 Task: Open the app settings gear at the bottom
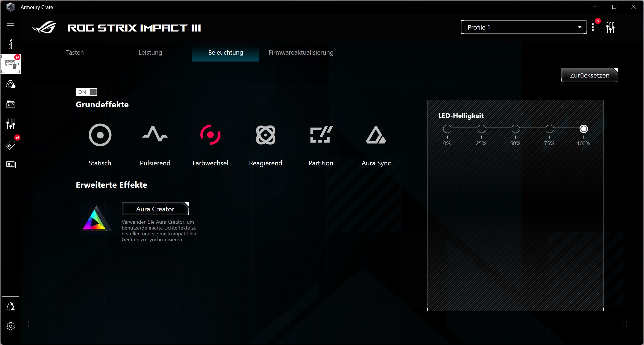(x=10, y=326)
